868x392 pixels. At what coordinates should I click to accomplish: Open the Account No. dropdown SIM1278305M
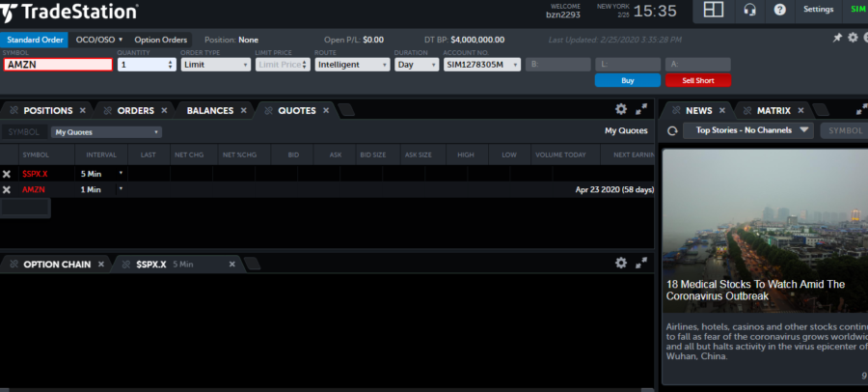[482, 65]
